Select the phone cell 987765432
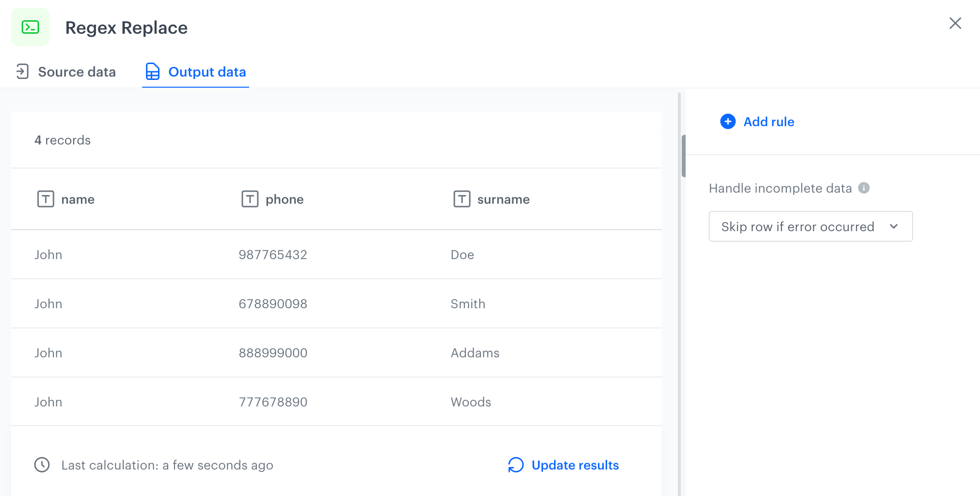Screen dimensions: 980x496 pyautogui.click(x=273, y=255)
